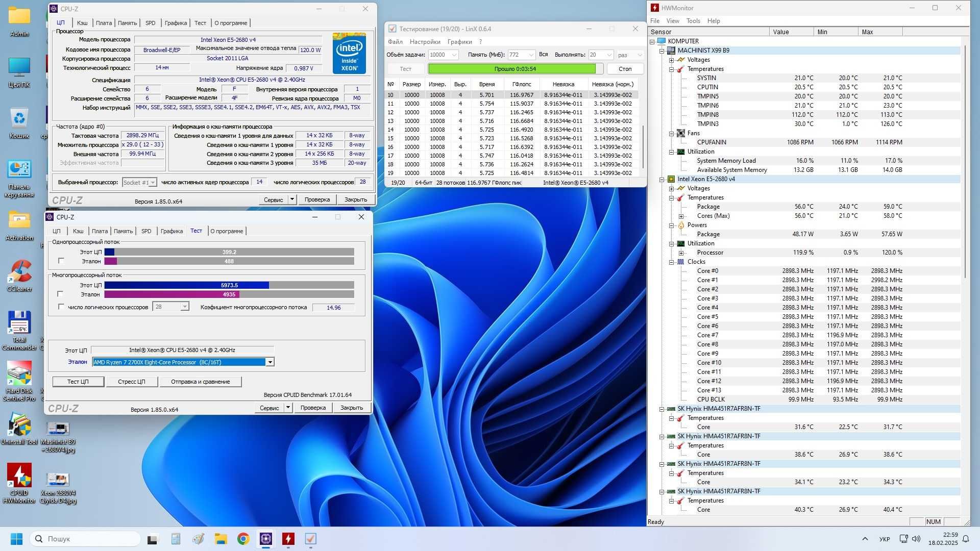Image resolution: width=980 pixels, height=551 pixels.
Task: Click the taskbar Пошук search box
Action: (85, 539)
